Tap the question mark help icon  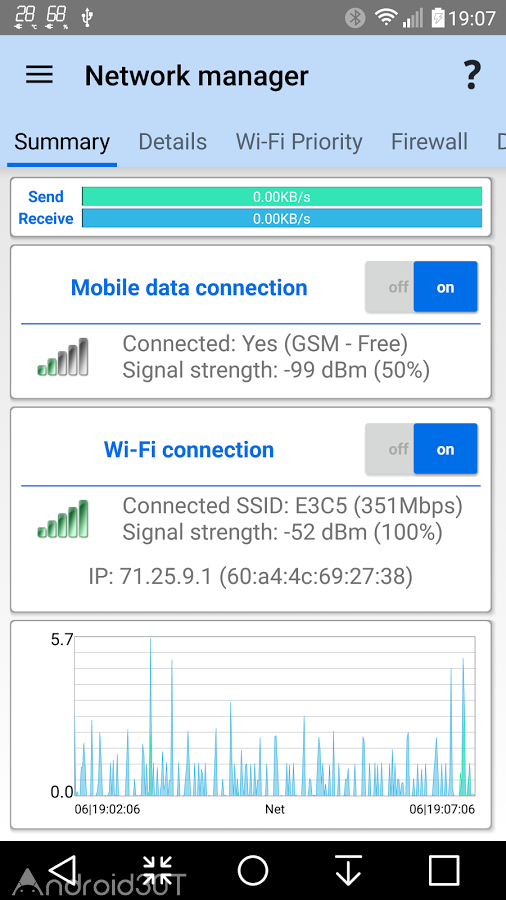471,75
